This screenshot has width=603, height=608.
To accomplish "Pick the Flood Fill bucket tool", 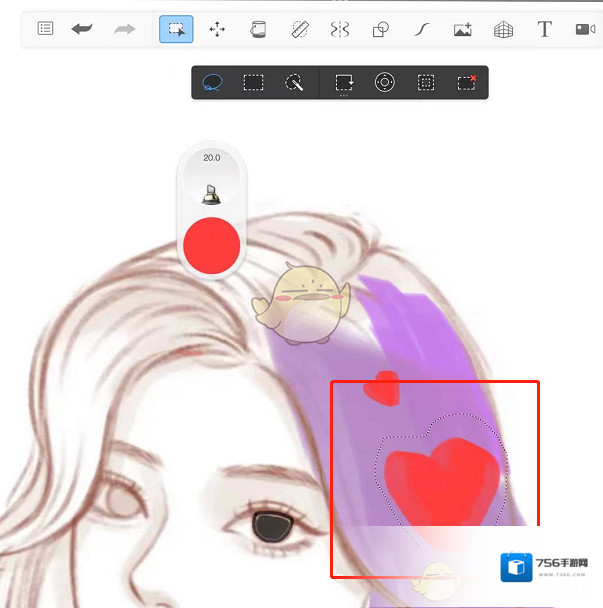I will tap(258, 29).
